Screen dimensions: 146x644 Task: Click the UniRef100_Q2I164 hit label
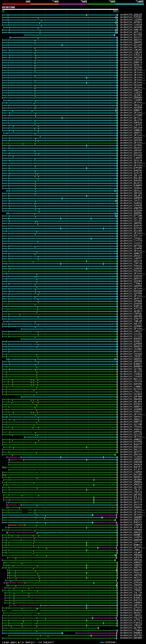[131, 45]
